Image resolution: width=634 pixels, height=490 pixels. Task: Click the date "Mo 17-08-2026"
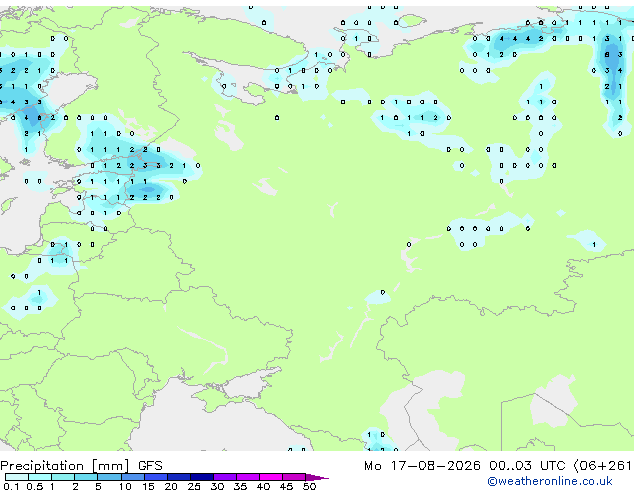pyautogui.click(x=422, y=466)
